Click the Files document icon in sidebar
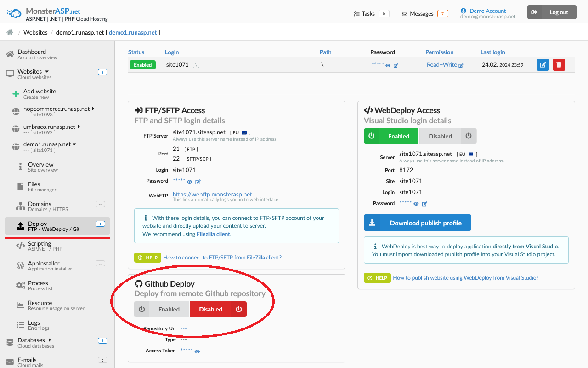The width and height of the screenshot is (588, 368). [20, 186]
